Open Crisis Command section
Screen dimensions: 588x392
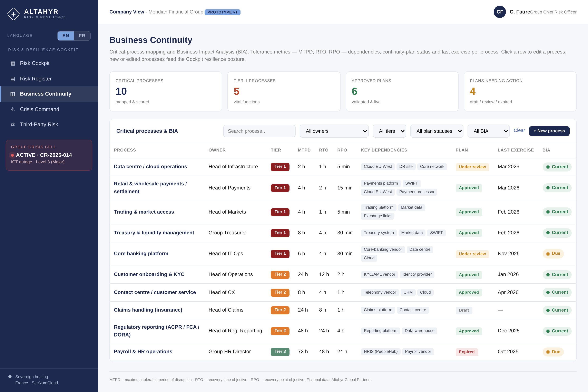point(49,109)
